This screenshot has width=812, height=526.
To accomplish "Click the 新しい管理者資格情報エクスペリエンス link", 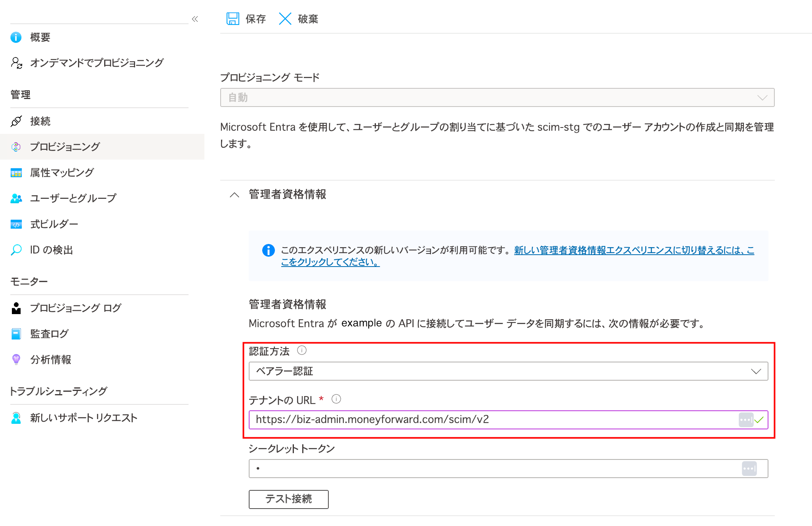I will point(517,256).
